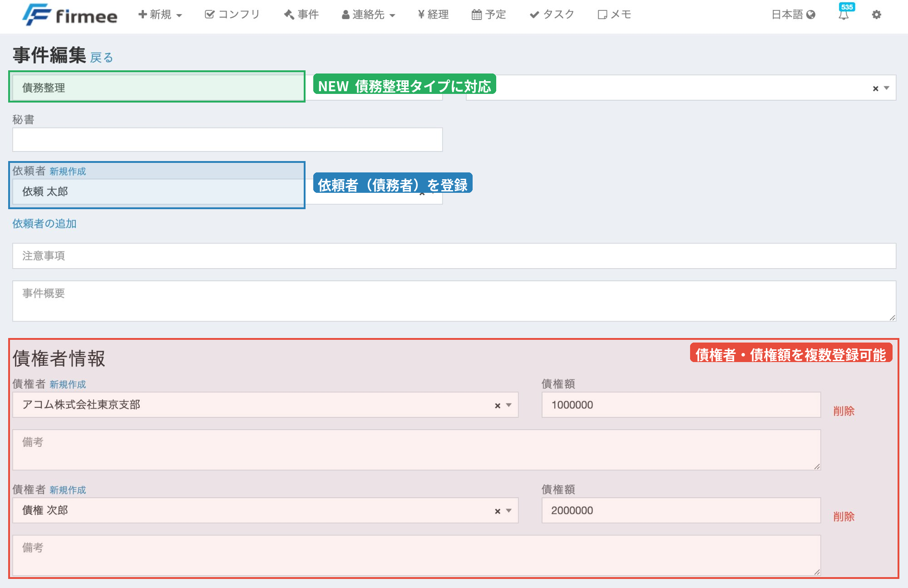Click into the 注意事項 input field
Screen dimensions: 908x588
click(454, 256)
